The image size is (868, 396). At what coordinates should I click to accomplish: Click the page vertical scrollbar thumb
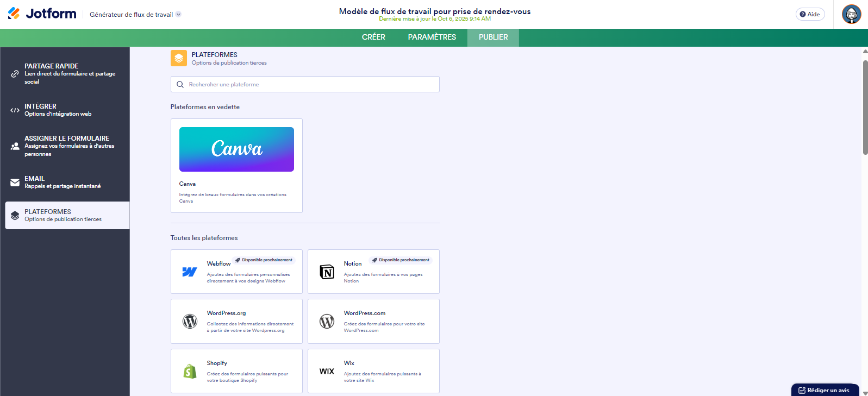[x=865, y=108]
